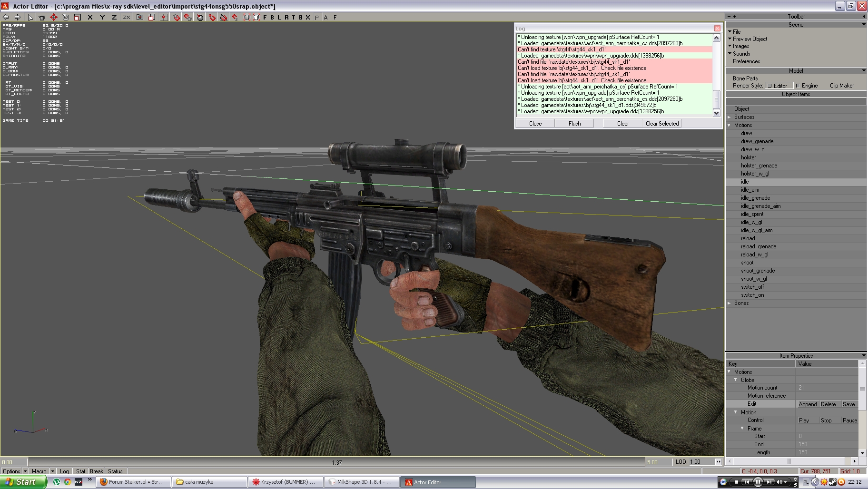Open the Images menu
Image resolution: width=868 pixels, height=489 pixels.
coord(740,46)
